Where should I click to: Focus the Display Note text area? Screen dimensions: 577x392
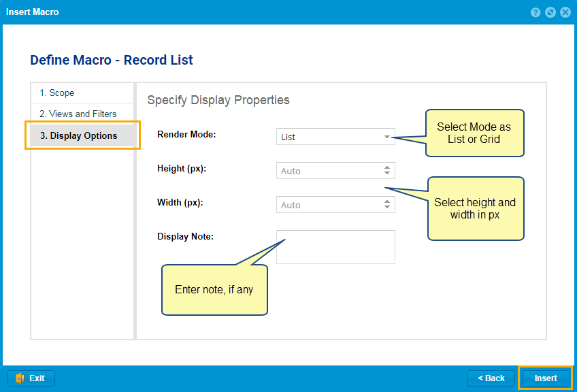click(335, 247)
